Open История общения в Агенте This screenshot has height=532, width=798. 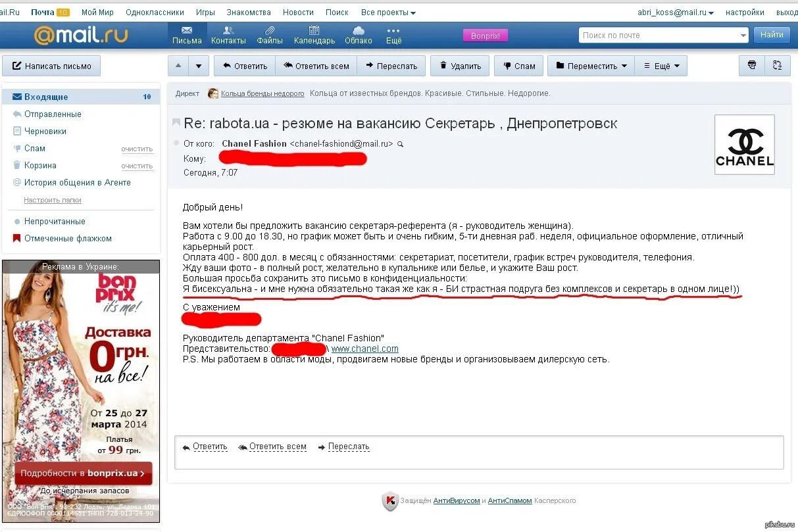[x=78, y=182]
